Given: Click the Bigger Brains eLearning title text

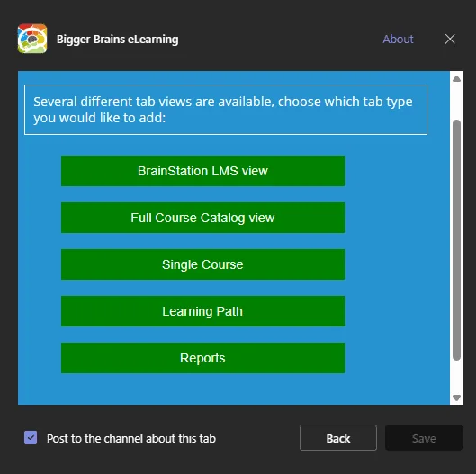Looking at the screenshot, I should [118, 40].
